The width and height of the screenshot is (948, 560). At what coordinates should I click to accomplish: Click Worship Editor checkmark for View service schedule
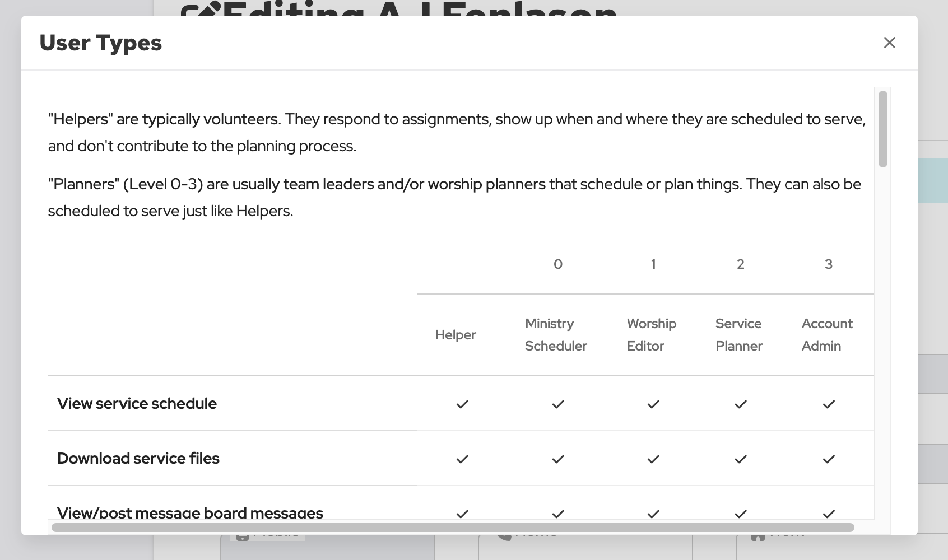(x=653, y=404)
